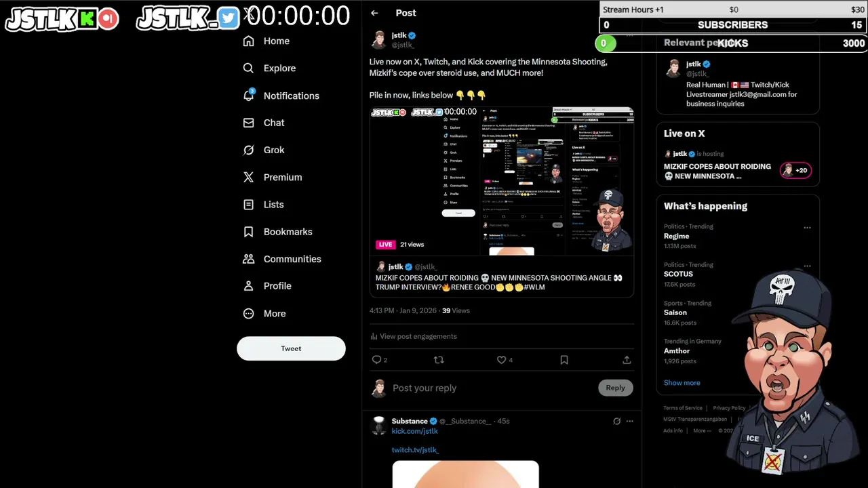Go back using the arrow beside Post
868x488 pixels.
point(374,13)
